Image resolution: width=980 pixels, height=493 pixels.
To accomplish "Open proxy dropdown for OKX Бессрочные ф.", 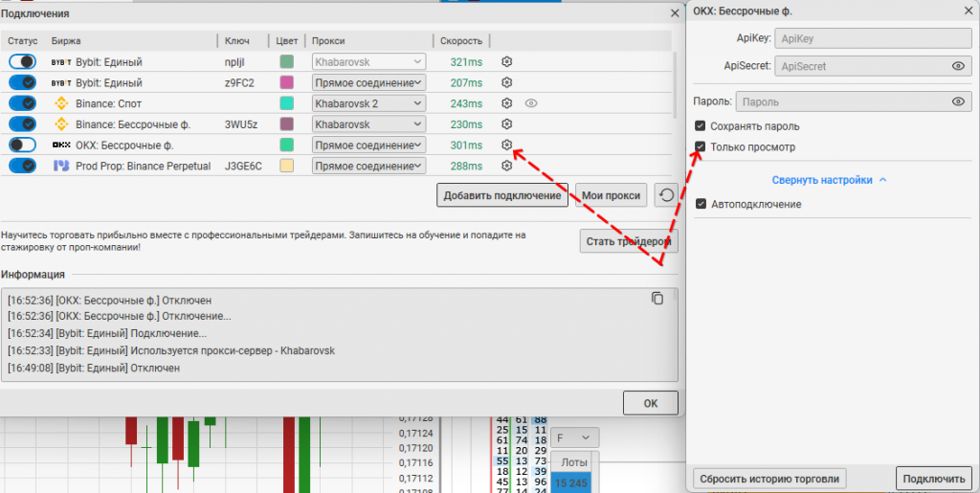I will pos(368,145).
